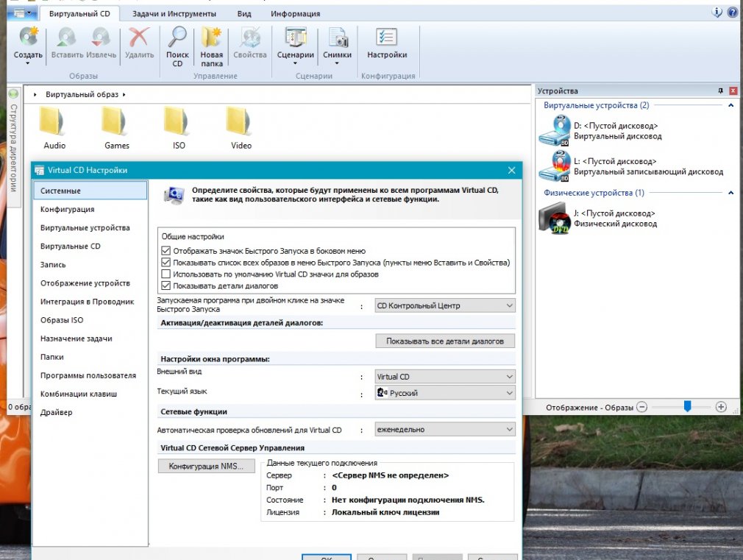Select Драйвер settings category

coord(90,413)
